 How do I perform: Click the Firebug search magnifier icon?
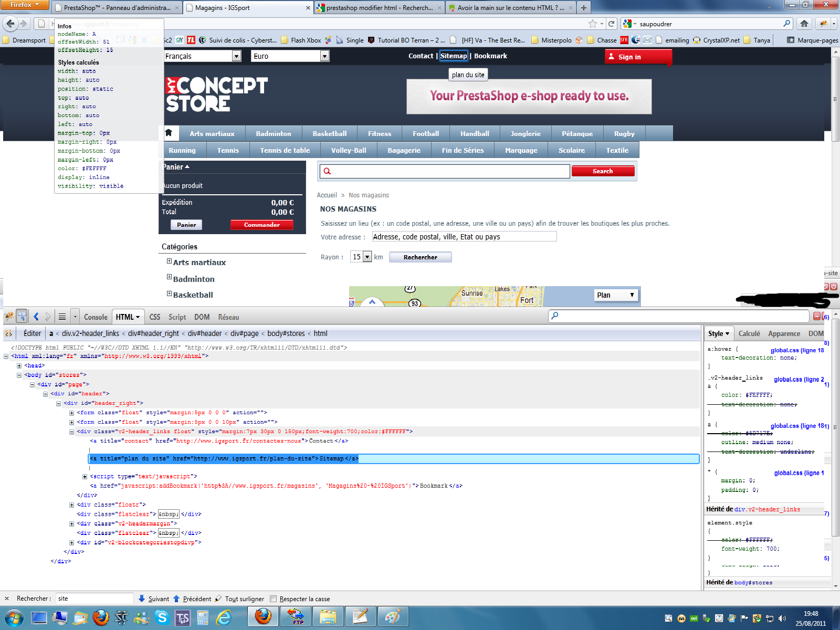(555, 316)
